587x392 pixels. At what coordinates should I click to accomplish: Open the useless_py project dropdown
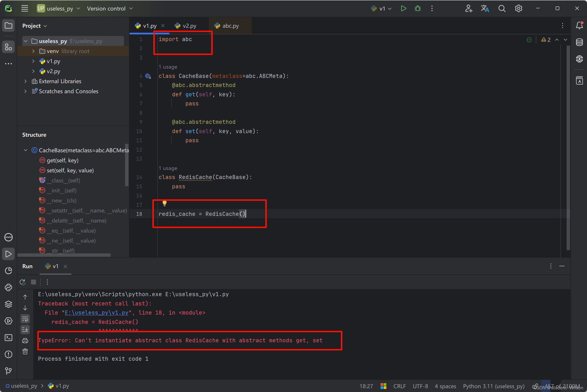pos(59,9)
